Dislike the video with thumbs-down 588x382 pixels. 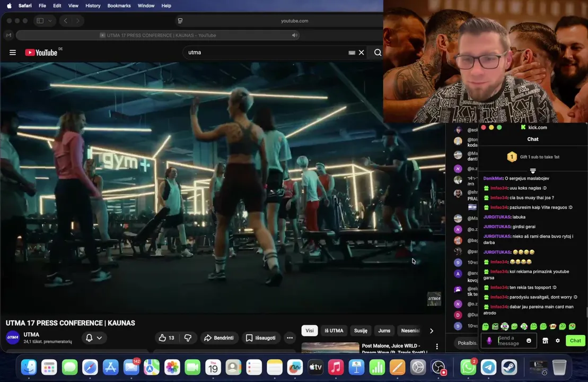pos(188,338)
